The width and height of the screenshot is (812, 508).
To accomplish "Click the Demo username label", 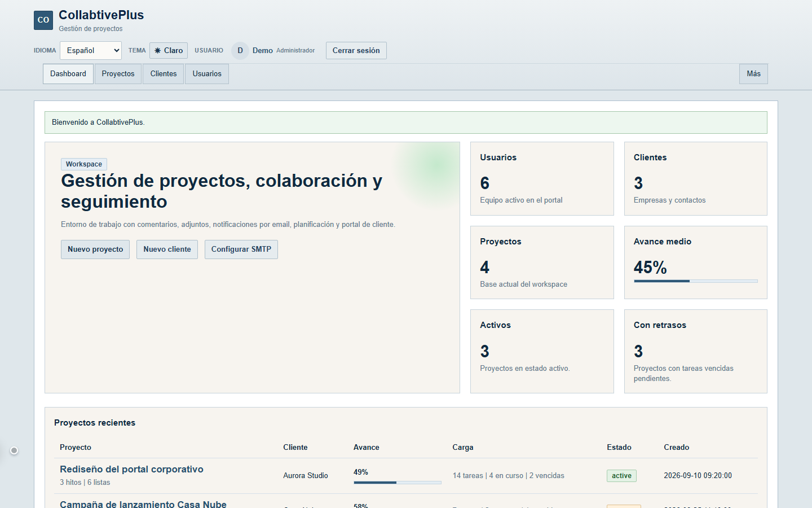I will [263, 50].
